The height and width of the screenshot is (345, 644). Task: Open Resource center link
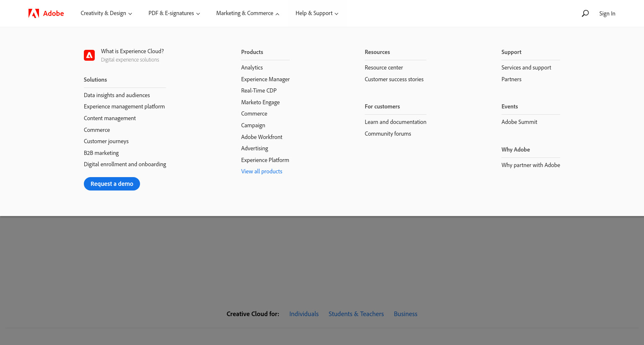pyautogui.click(x=384, y=67)
